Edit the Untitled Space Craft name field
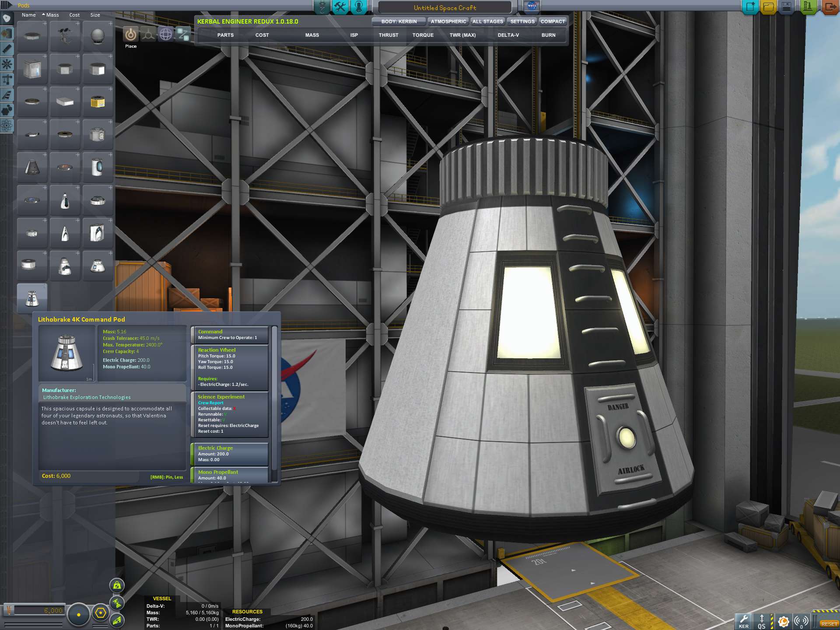Screen dimensions: 840x630 pyautogui.click(x=444, y=7)
